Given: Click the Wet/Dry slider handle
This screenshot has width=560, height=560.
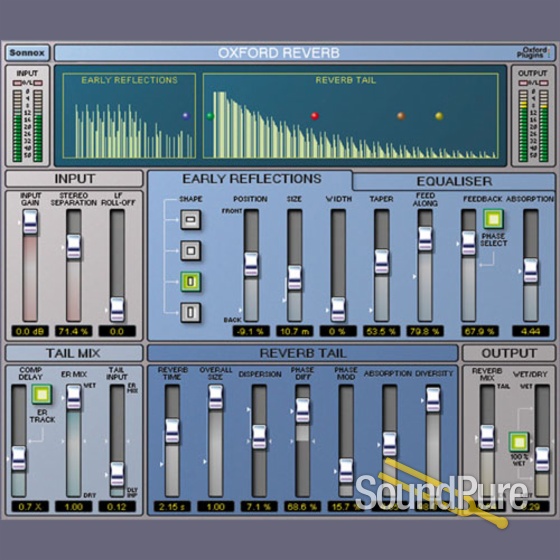Looking at the screenshot, I should pyautogui.click(x=542, y=459).
